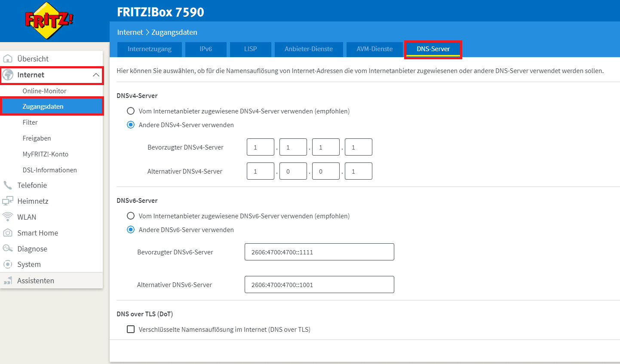Open the AVM-Dienste tab
The image size is (620, 364).
[374, 49]
